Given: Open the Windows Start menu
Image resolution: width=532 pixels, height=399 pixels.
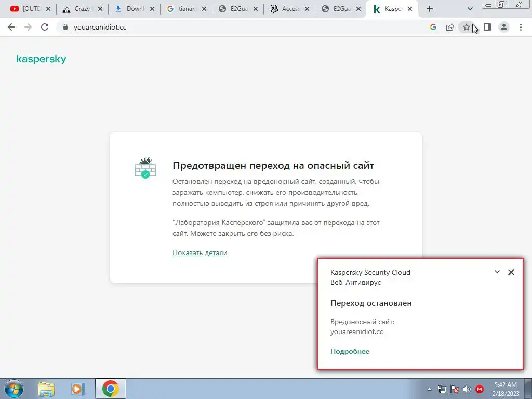Looking at the screenshot, I should click(14, 389).
